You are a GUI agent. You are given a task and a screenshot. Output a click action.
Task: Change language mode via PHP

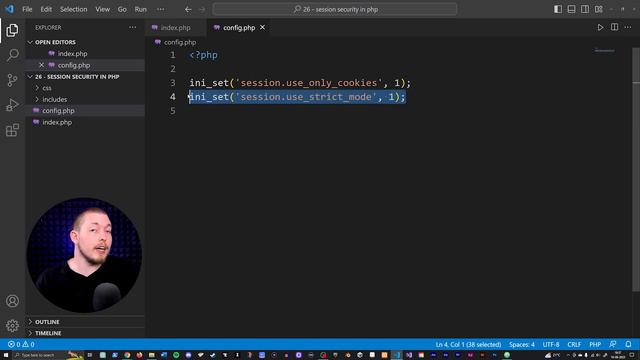[595, 344]
